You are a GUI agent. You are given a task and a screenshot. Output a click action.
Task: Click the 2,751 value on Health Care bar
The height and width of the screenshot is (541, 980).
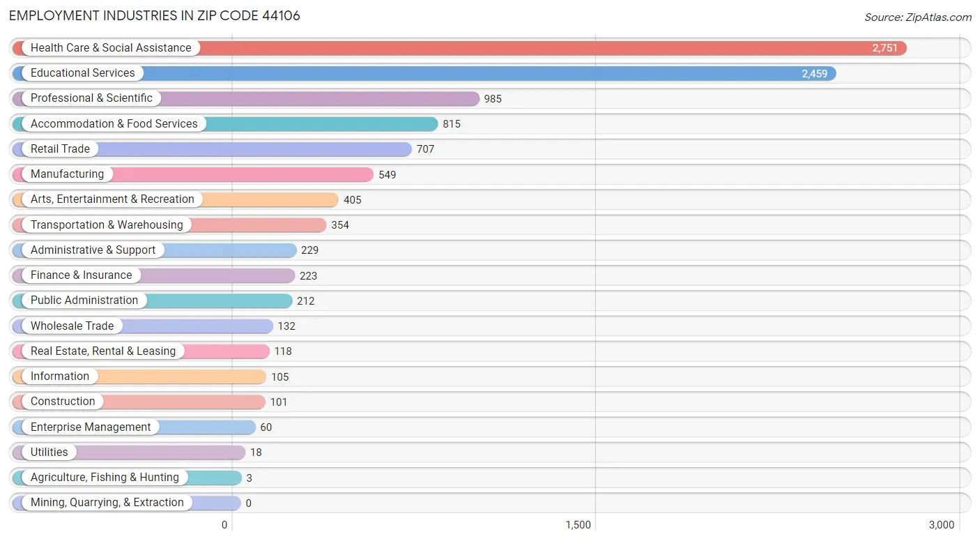tap(885, 48)
